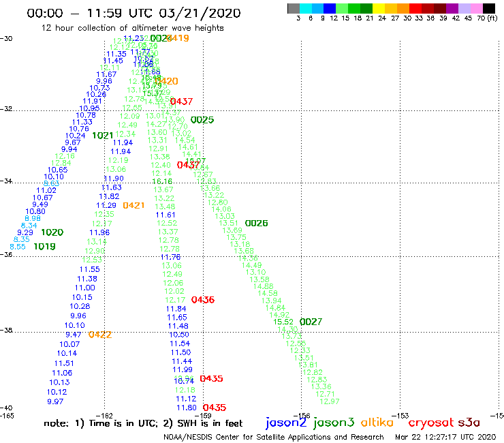Click the '-165' longitude axis label
Viewport: 504px width, 443px height.
7,416
